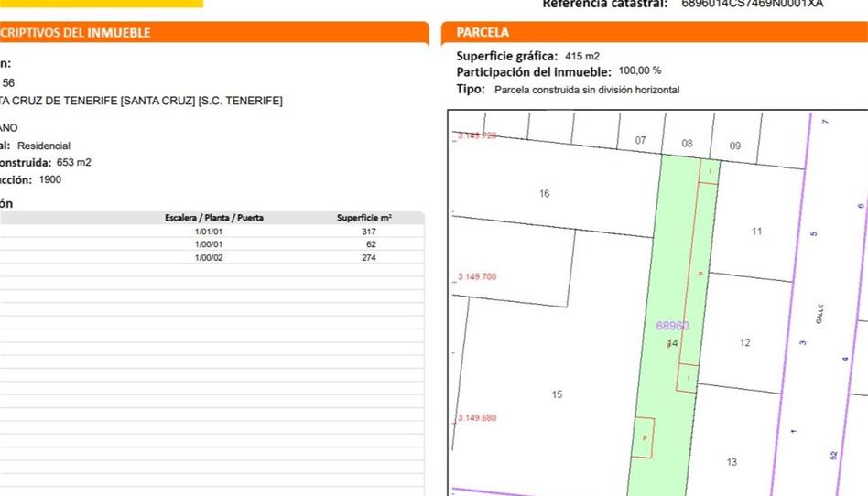Select parcel 11 on the map
Viewport: 868px width, 496px height.
(x=756, y=232)
